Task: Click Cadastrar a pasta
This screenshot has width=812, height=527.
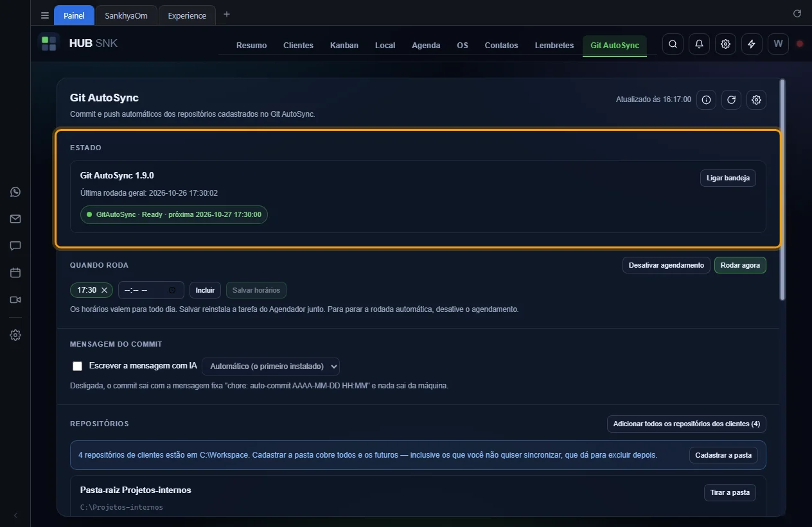Action: [724, 455]
